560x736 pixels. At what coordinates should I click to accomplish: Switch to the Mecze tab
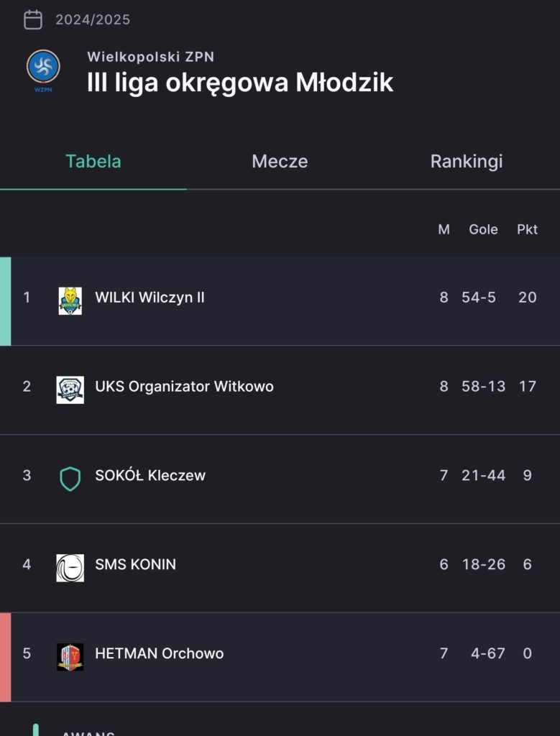click(280, 161)
